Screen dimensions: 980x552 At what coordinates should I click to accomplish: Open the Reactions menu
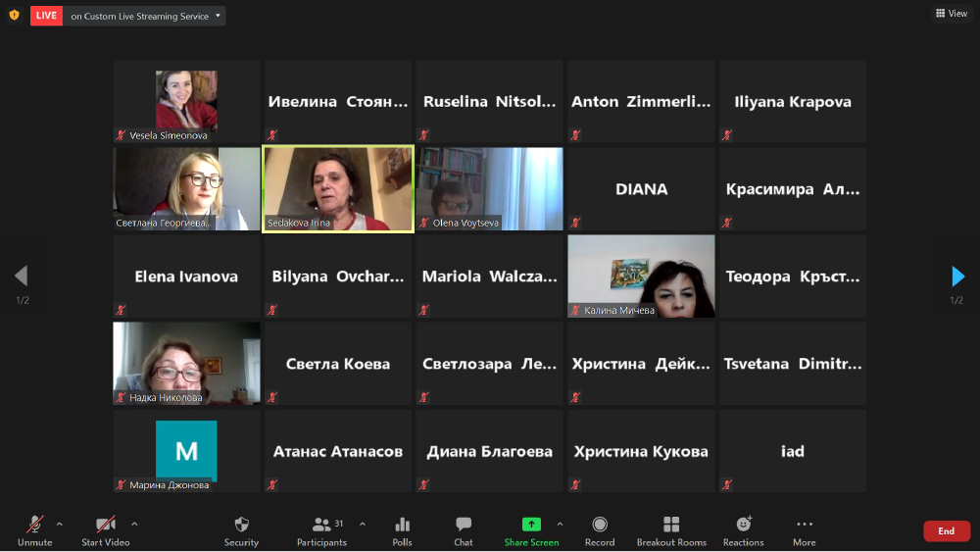[744, 526]
